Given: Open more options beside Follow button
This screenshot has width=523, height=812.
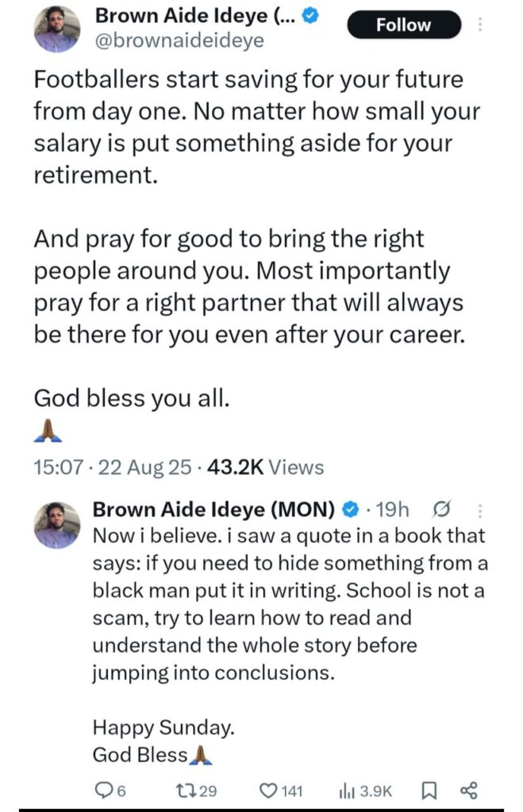Looking at the screenshot, I should [480, 25].
